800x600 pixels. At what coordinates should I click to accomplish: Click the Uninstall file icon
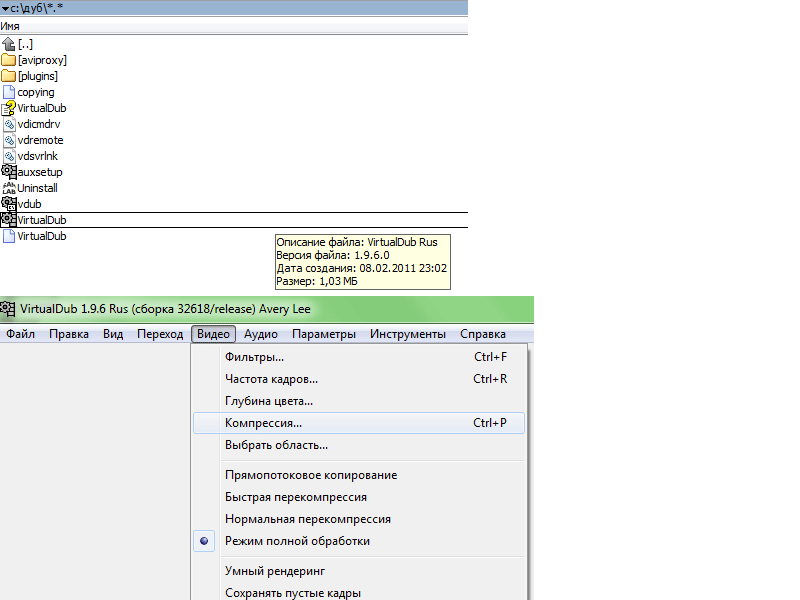9,188
